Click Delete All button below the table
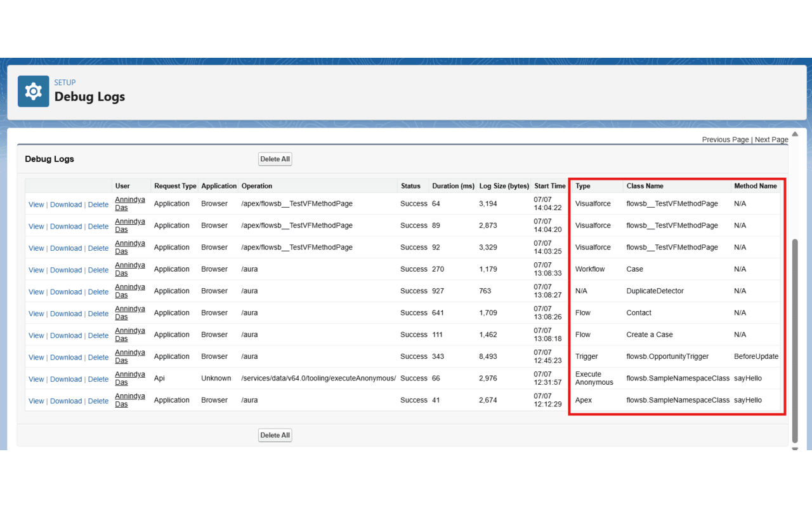812x508 pixels. (275, 436)
